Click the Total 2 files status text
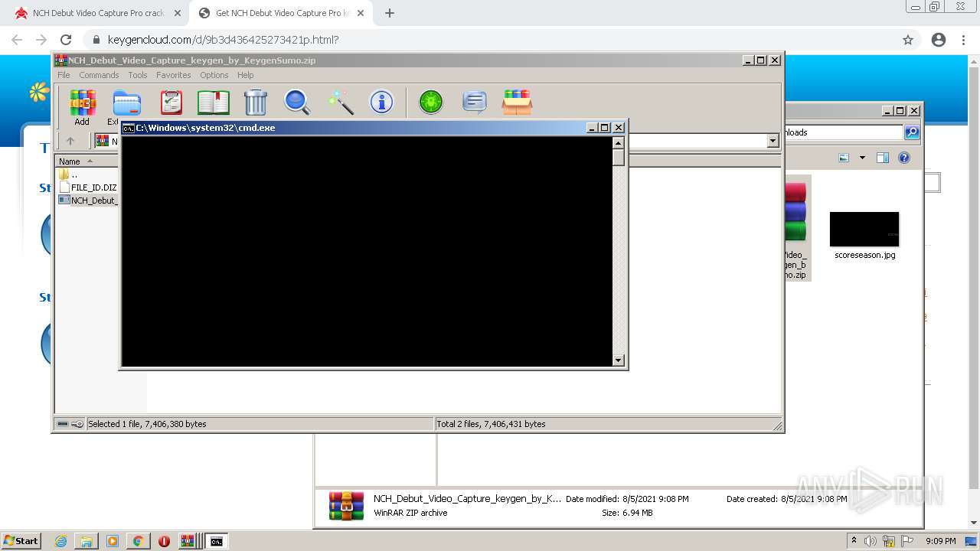980x551 pixels. click(491, 424)
